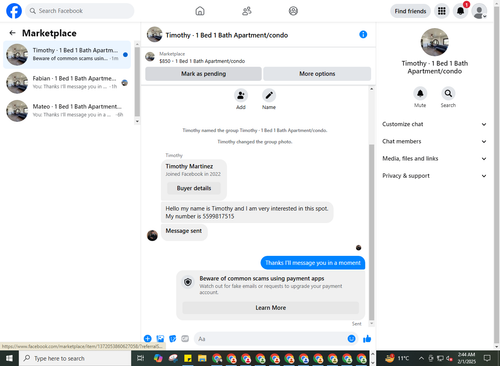Open the apps grid menu
This screenshot has width=500, height=366.
tap(442, 11)
